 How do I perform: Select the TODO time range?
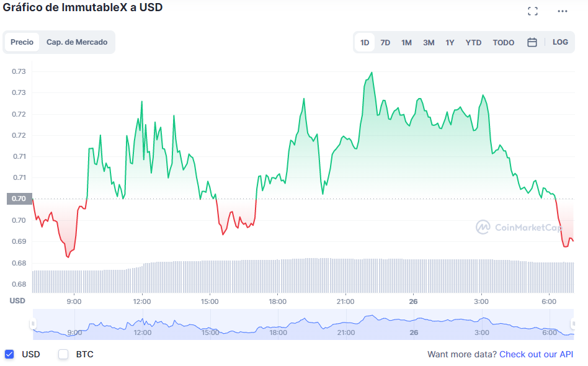pos(503,42)
